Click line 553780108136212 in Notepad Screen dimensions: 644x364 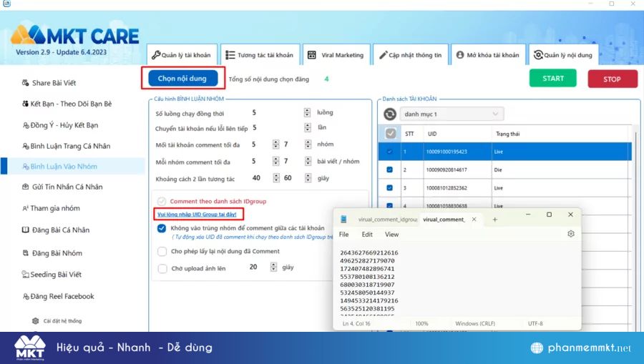point(367,277)
